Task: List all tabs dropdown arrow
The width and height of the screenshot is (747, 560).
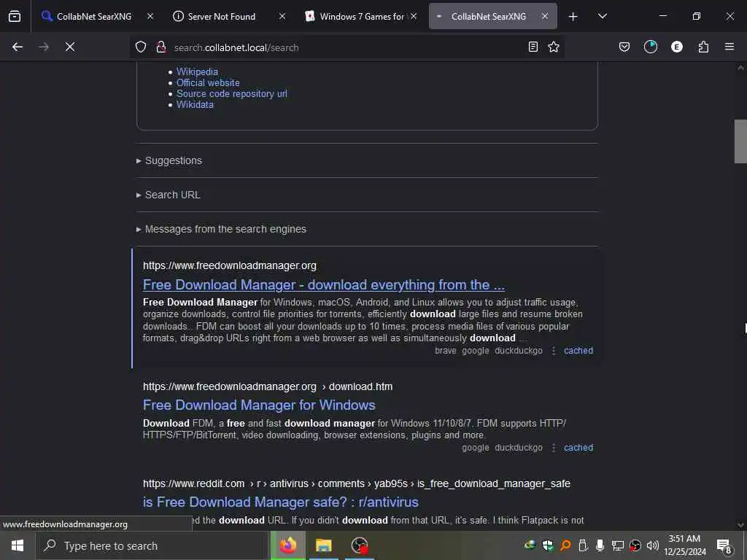Action: pyautogui.click(x=602, y=16)
